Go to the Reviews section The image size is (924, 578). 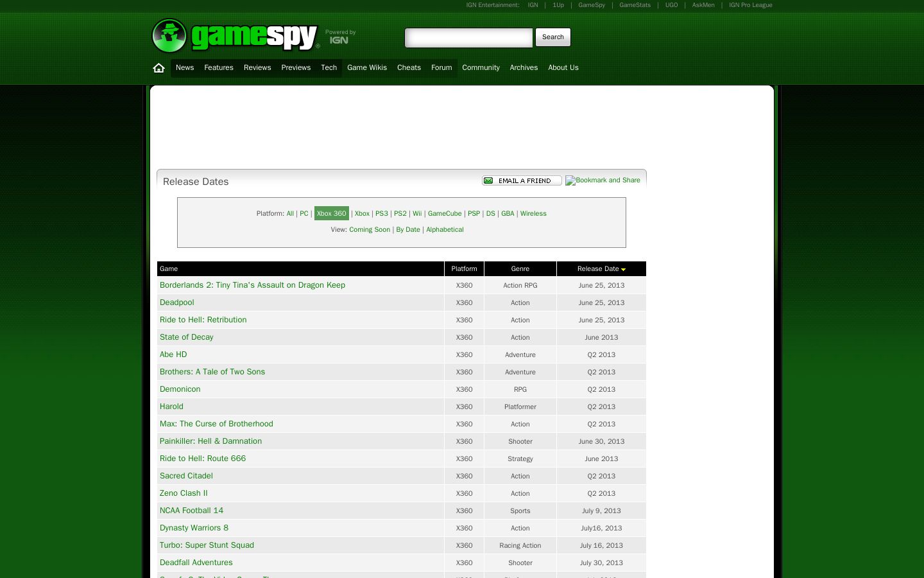click(257, 68)
